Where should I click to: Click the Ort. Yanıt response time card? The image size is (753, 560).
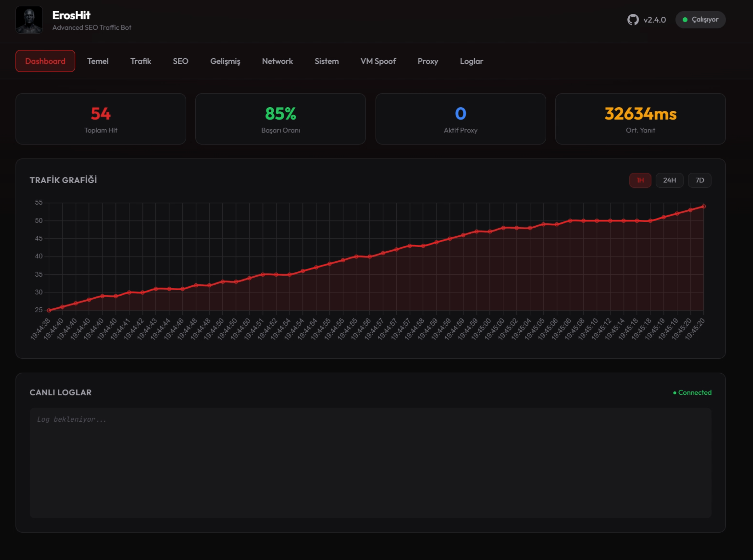pyautogui.click(x=641, y=119)
